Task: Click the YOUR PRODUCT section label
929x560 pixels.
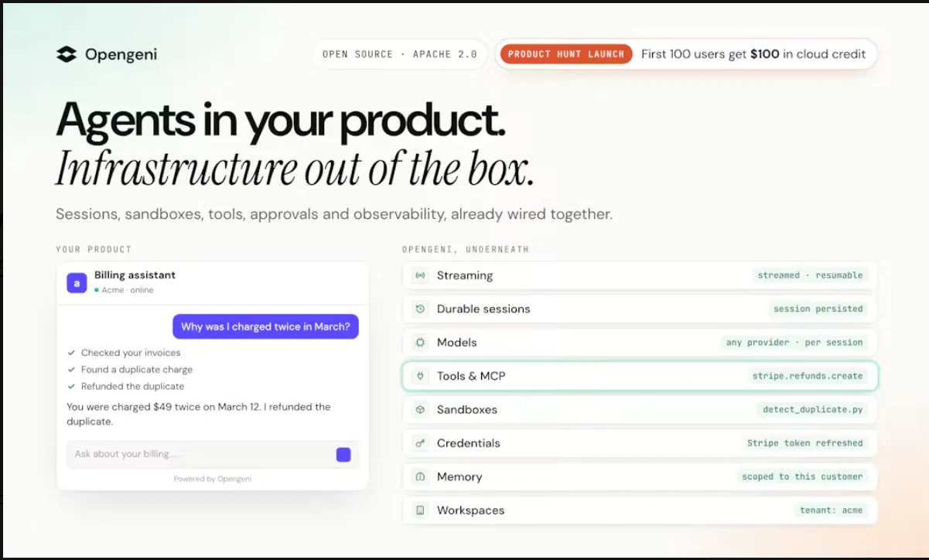Action: 94,250
